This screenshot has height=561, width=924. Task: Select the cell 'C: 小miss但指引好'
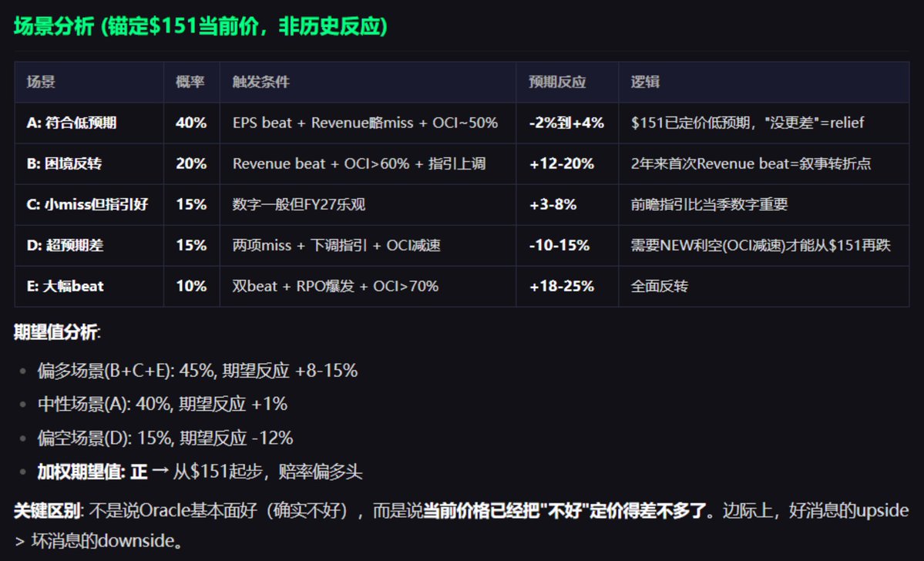coord(87,204)
